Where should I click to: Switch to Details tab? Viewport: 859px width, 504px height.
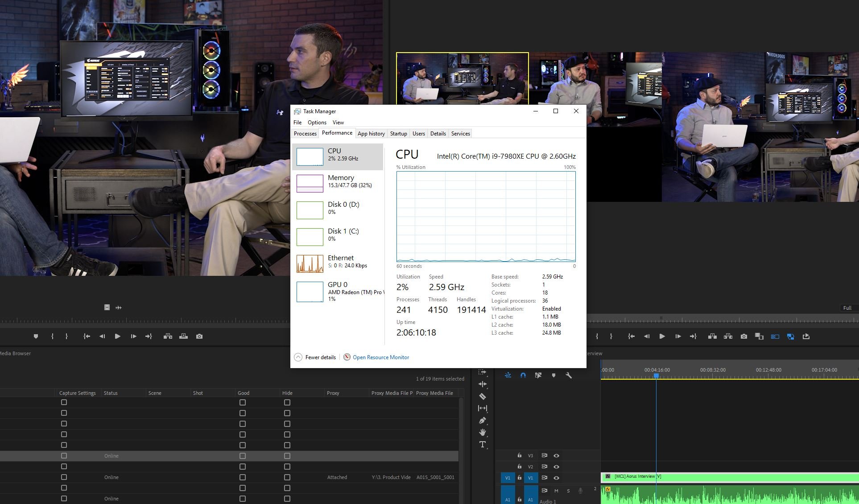pos(438,134)
